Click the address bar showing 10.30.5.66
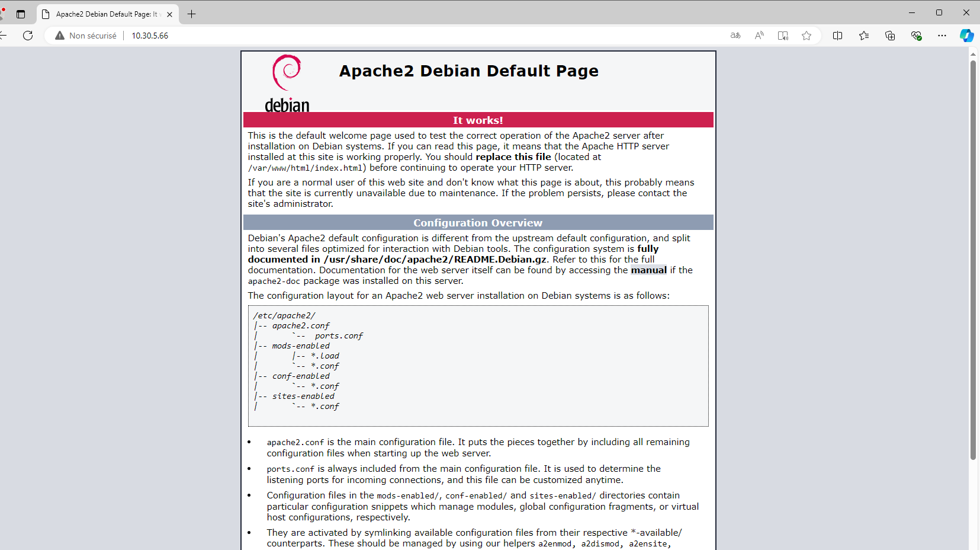The height and width of the screenshot is (550, 980). (149, 36)
